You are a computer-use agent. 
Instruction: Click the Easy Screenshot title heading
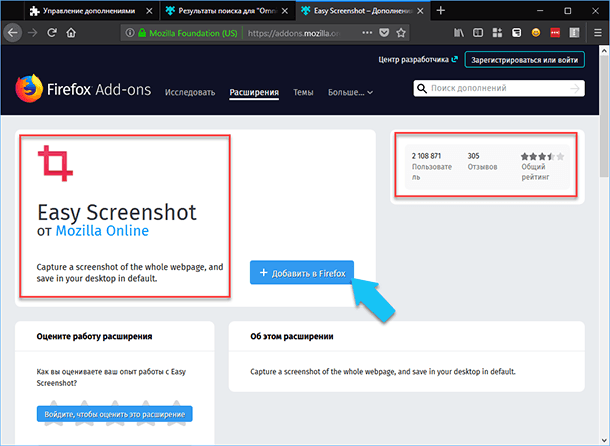(x=117, y=212)
